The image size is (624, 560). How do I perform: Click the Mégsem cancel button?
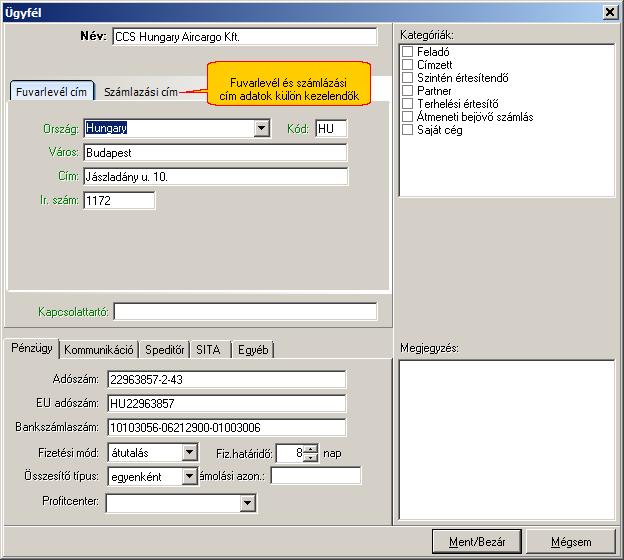point(571,542)
